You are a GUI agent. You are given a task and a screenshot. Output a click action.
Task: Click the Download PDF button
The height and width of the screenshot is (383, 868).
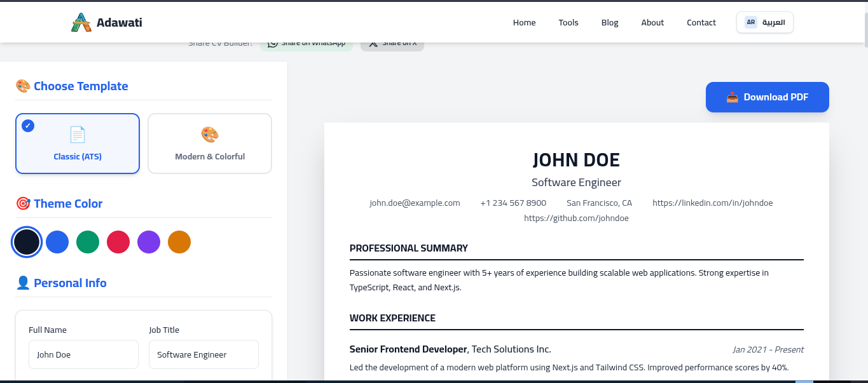click(768, 97)
